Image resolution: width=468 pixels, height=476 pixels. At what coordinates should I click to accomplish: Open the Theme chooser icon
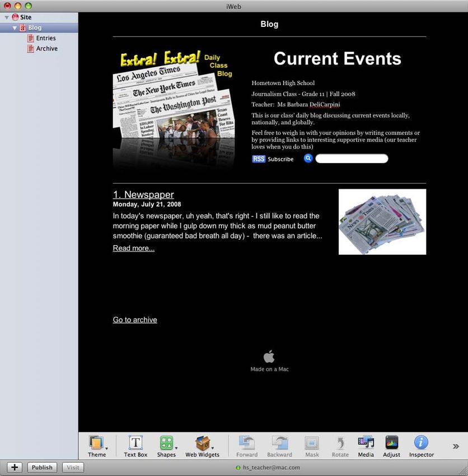click(x=96, y=442)
